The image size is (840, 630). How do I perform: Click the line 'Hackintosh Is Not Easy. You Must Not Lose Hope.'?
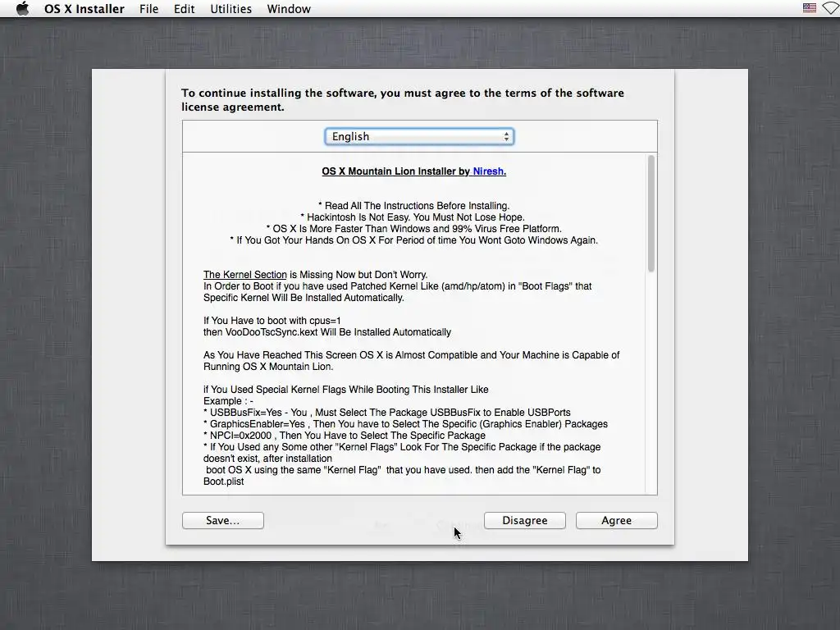pyautogui.click(x=413, y=217)
